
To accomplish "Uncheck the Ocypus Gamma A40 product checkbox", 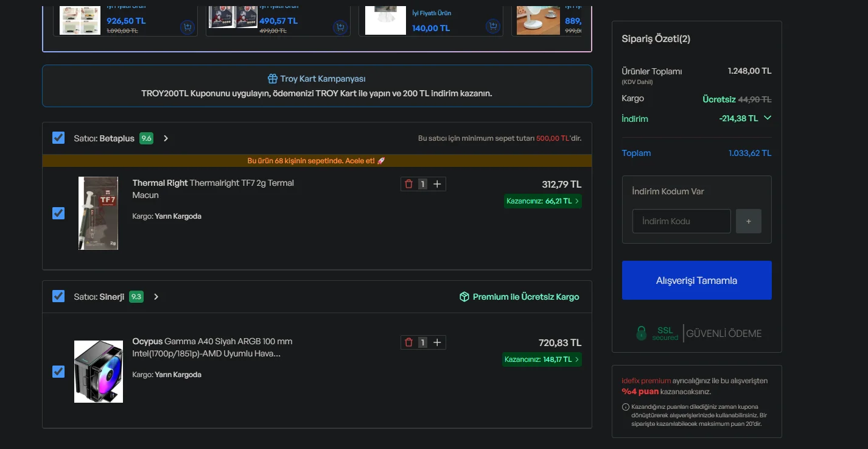I will [58, 372].
